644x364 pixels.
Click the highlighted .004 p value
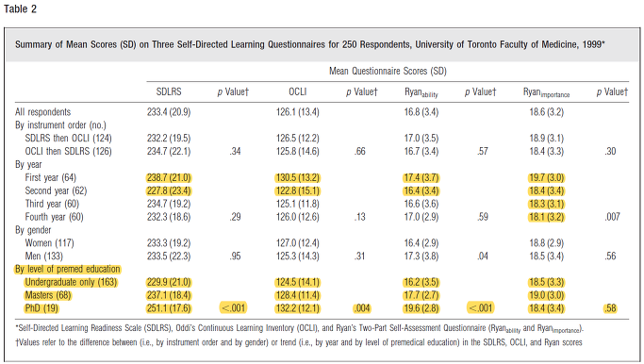362,308
